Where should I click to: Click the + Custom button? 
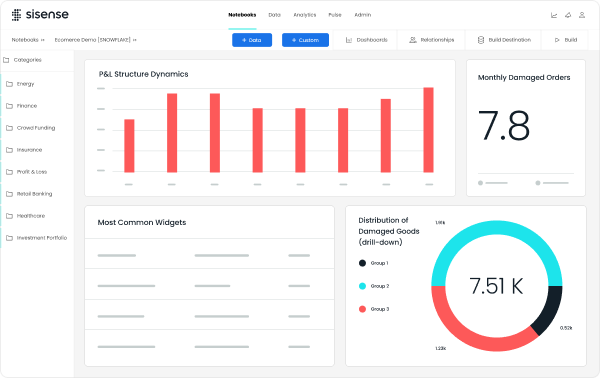(305, 40)
